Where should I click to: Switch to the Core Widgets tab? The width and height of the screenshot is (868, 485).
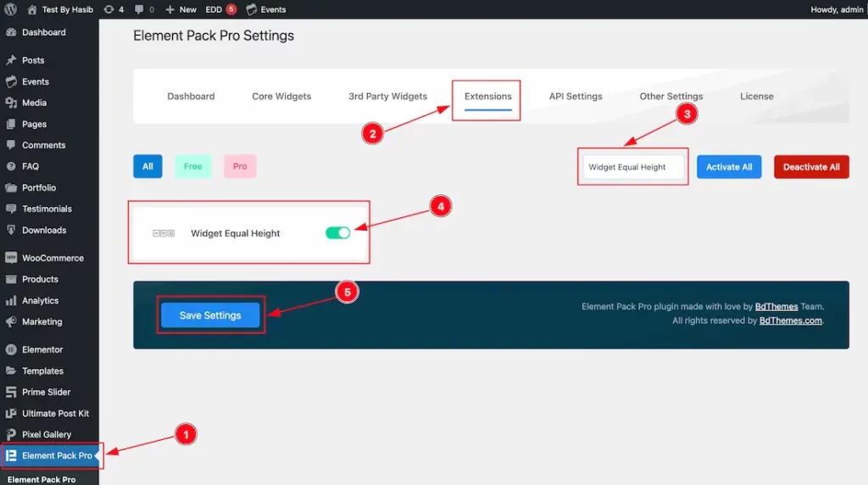(281, 97)
